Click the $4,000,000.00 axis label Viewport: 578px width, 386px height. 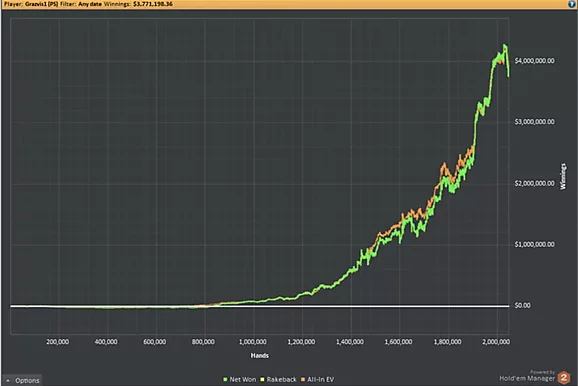pos(534,61)
